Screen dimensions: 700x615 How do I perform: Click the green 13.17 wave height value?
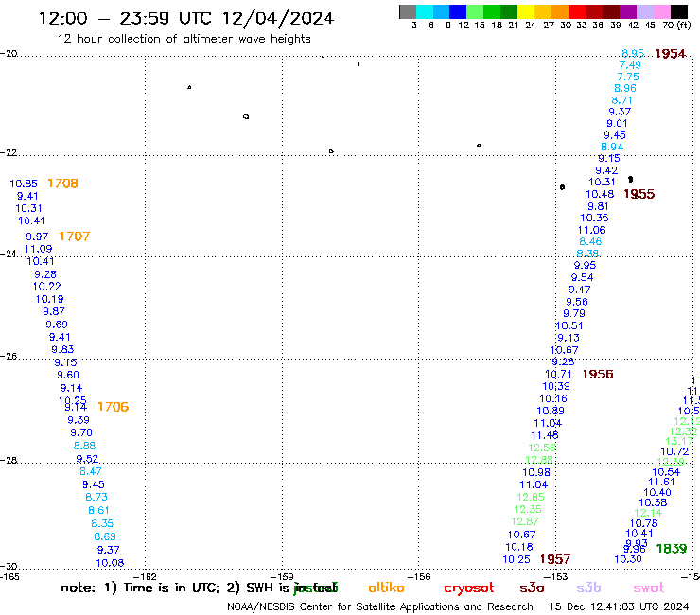[x=679, y=441]
